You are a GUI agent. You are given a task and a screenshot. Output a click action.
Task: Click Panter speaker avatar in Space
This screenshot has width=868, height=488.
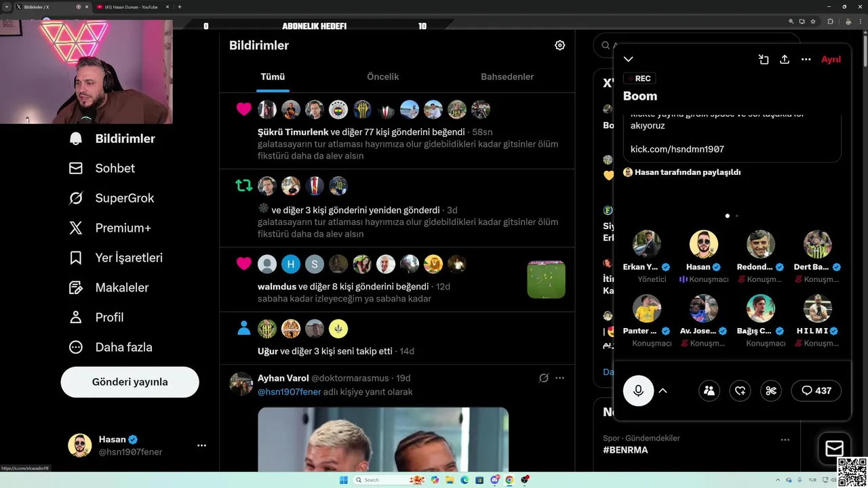click(647, 308)
